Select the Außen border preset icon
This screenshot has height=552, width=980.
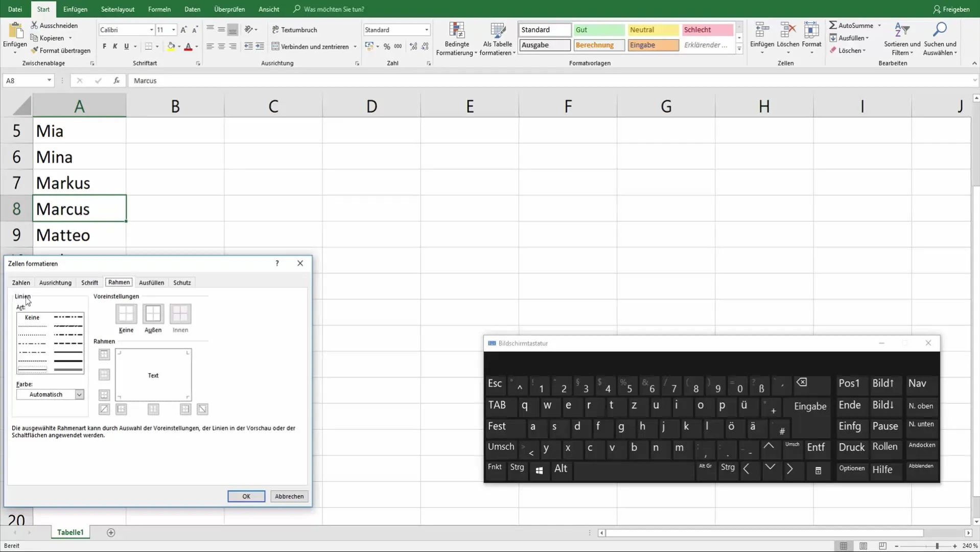pos(153,313)
